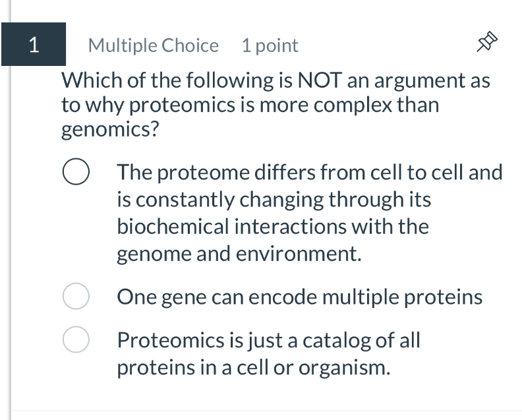522x420 pixels.
Task: Click the word "genomics?" ending the question
Action: coord(110,130)
